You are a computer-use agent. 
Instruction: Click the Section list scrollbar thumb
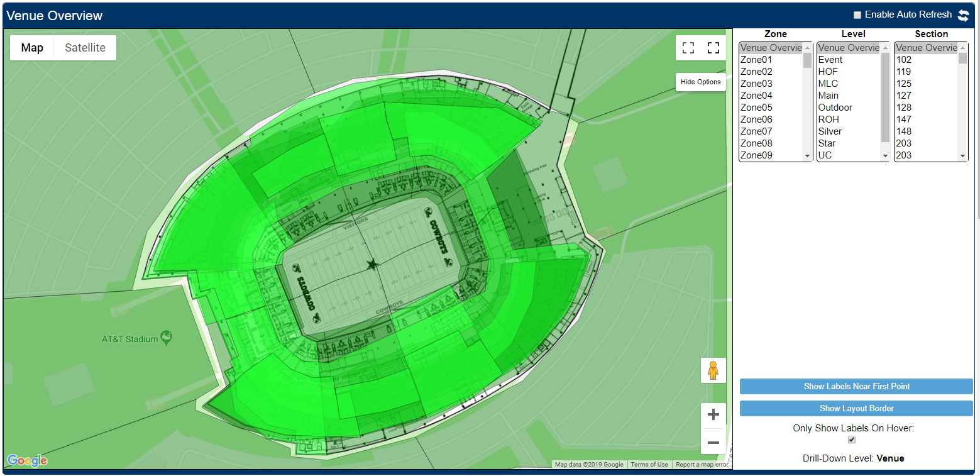coord(962,58)
